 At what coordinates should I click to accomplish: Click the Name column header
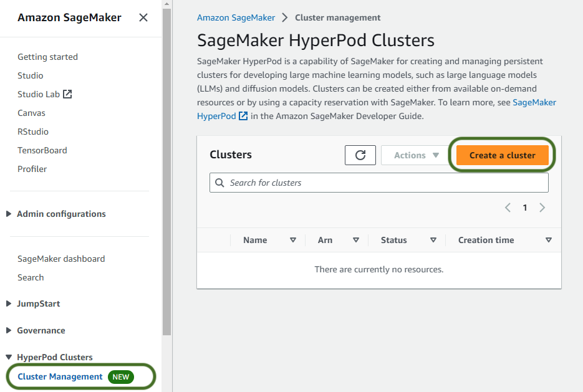255,240
